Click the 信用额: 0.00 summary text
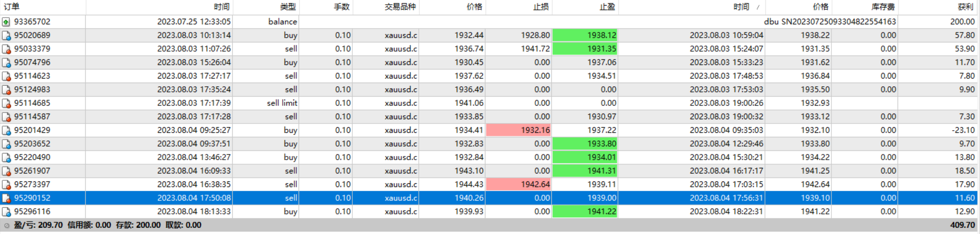Image resolution: width=980 pixels, height=234 pixels. (89, 225)
